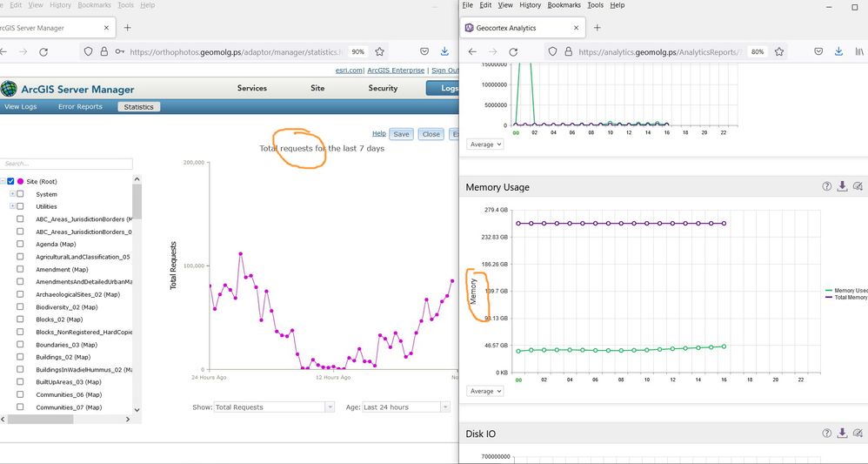Uncheck the Site (Root) checkbox
The width and height of the screenshot is (868, 464).
click(10, 181)
